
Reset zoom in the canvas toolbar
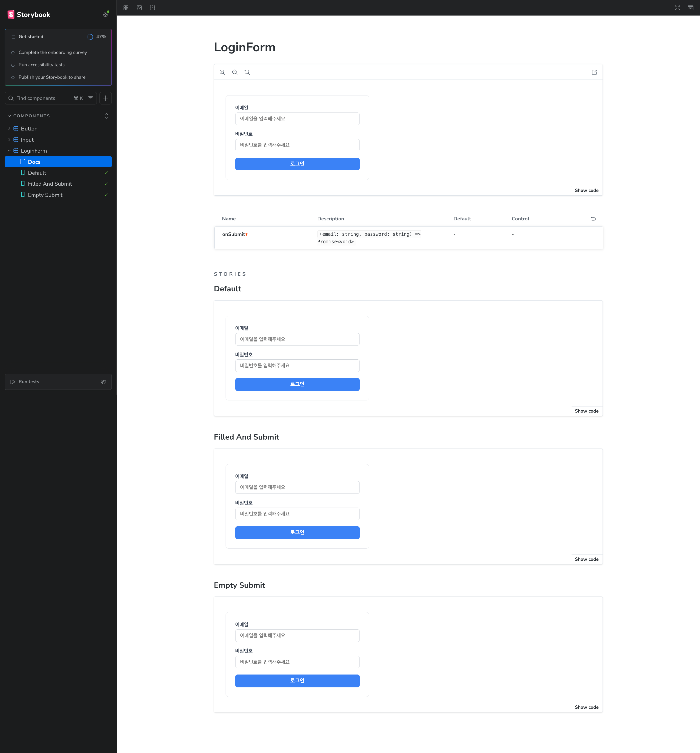click(247, 72)
